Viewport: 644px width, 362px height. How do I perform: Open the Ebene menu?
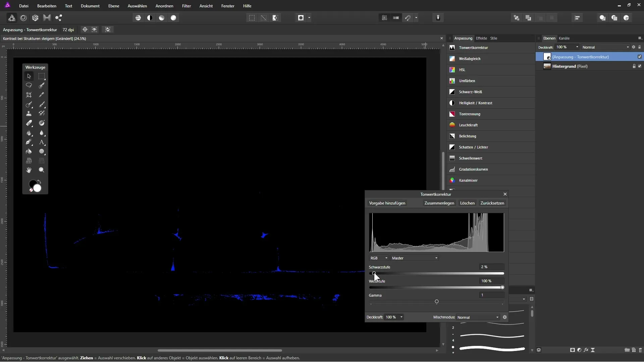[x=114, y=6]
